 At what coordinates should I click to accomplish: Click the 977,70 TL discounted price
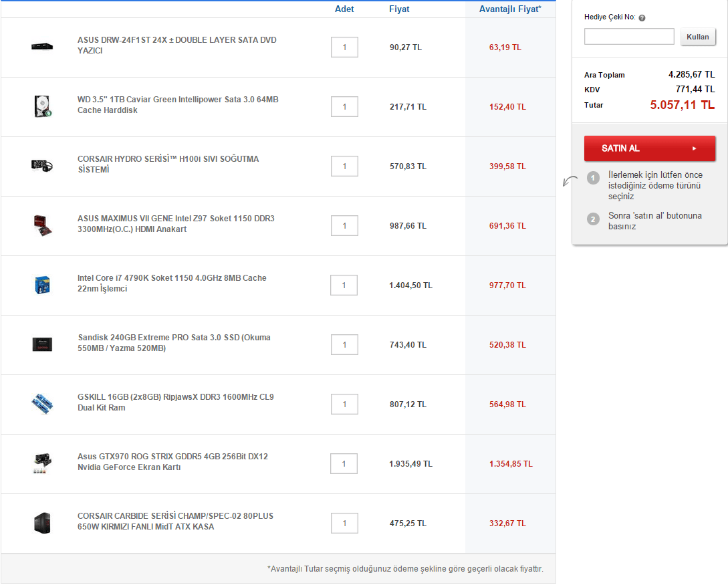coord(507,285)
